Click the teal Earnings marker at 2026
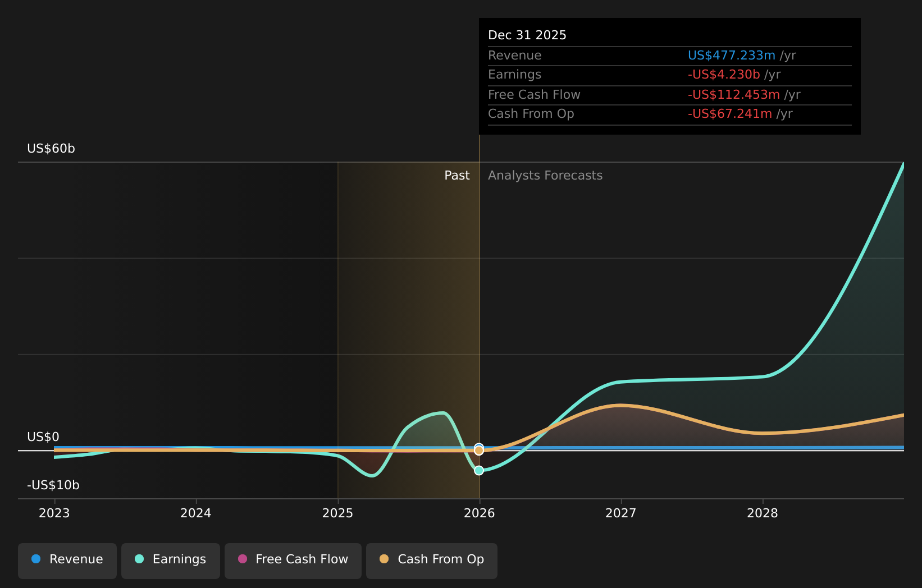The image size is (922, 588). [479, 471]
